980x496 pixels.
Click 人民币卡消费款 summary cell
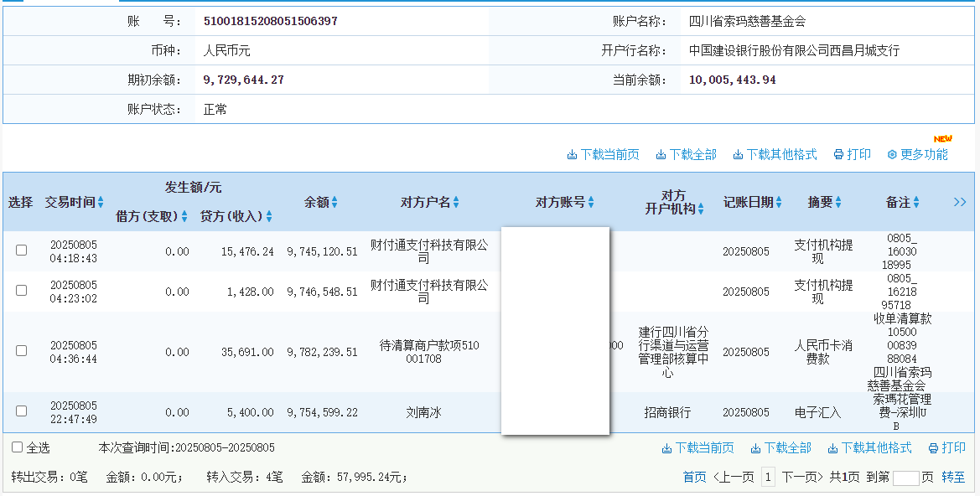tap(823, 352)
